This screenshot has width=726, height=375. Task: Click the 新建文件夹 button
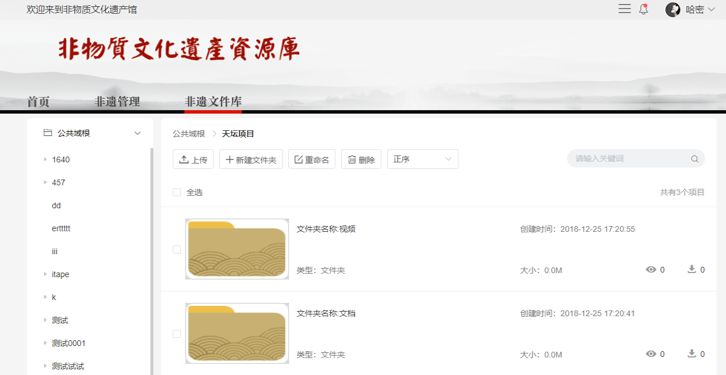tap(251, 159)
